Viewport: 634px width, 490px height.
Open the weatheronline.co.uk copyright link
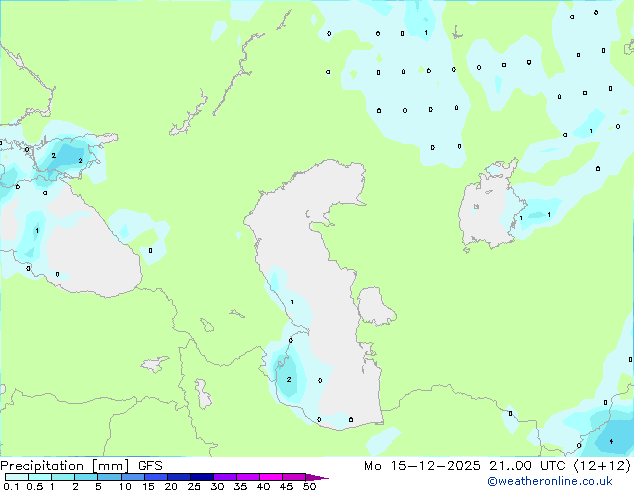550,481
